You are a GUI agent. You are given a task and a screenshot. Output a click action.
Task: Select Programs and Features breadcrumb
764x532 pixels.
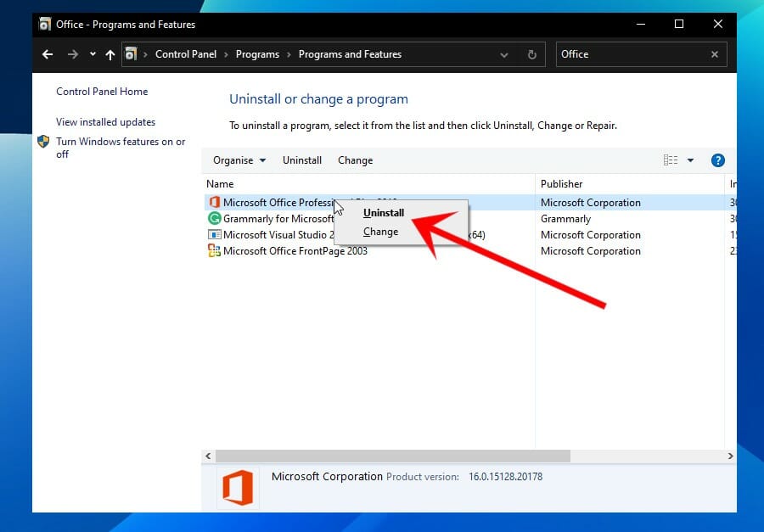(350, 54)
